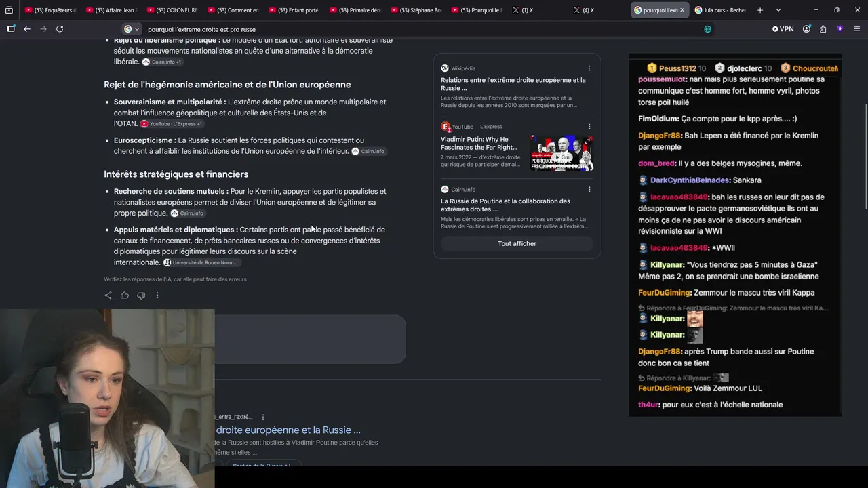Click chat username FimOidium
This screenshot has height=488, width=868.
point(658,119)
